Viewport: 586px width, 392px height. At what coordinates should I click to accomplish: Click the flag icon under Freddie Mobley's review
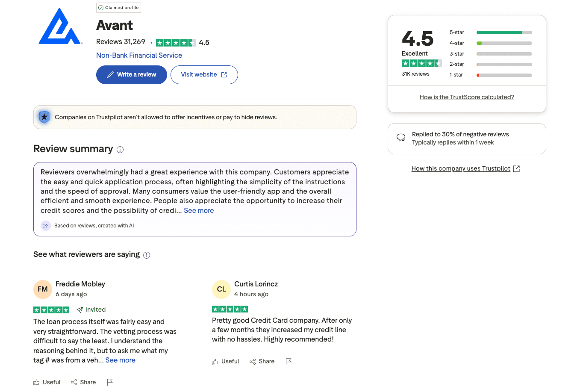click(x=110, y=382)
